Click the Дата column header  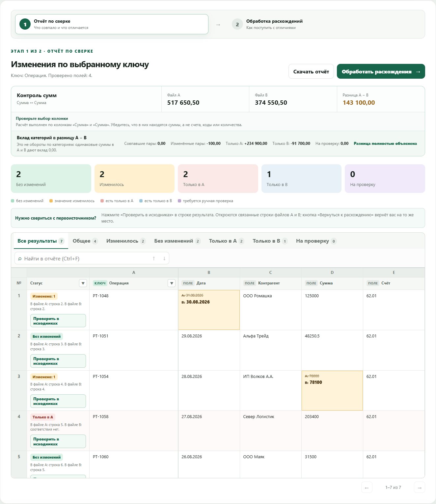pos(209,283)
